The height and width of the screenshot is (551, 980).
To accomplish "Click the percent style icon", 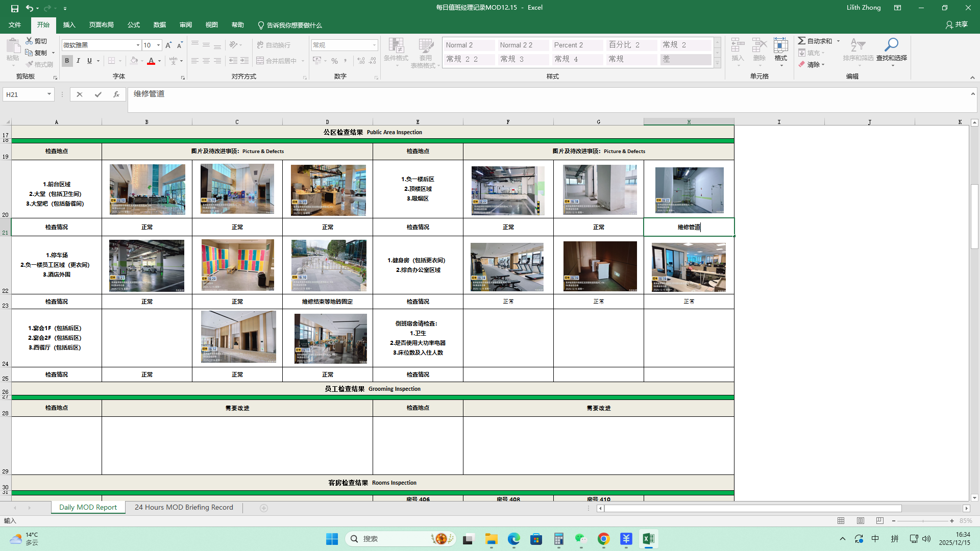I will point(334,61).
